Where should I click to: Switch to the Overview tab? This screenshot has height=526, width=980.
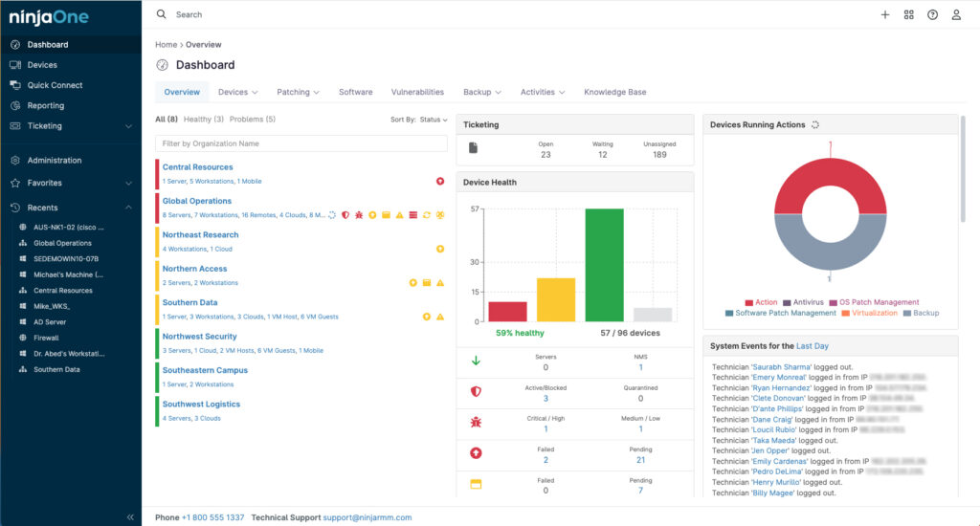tap(182, 92)
